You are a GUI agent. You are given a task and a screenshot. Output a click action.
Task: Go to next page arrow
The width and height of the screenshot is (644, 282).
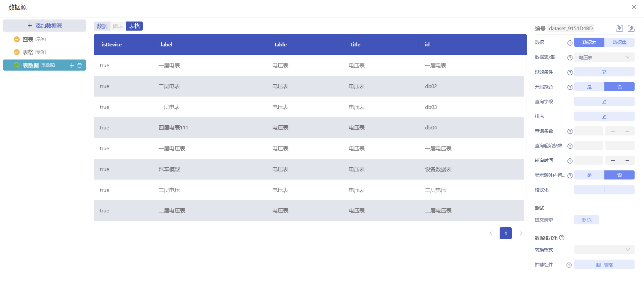pyautogui.click(x=521, y=233)
